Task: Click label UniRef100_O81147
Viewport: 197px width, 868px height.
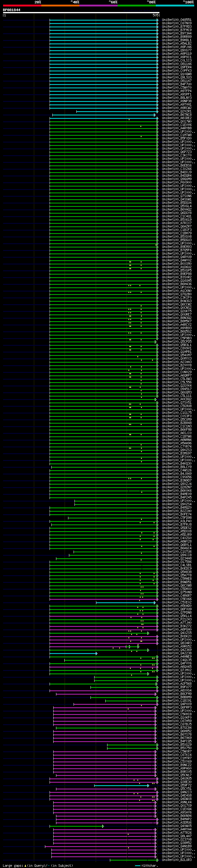Action: tap(176, 81)
